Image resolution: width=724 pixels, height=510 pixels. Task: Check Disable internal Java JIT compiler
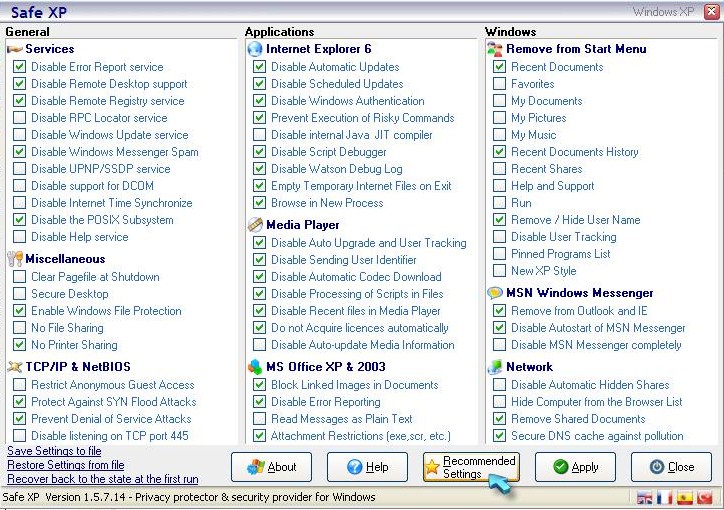point(259,135)
